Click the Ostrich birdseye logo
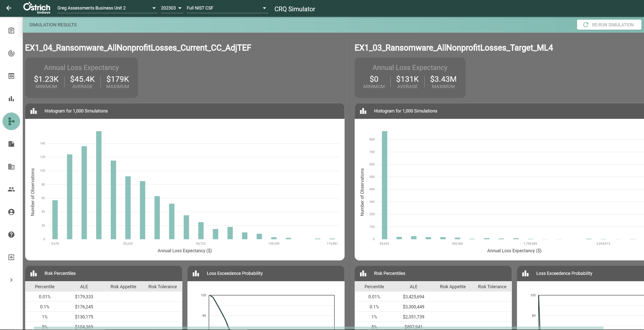The width and height of the screenshot is (644, 330). tap(37, 8)
